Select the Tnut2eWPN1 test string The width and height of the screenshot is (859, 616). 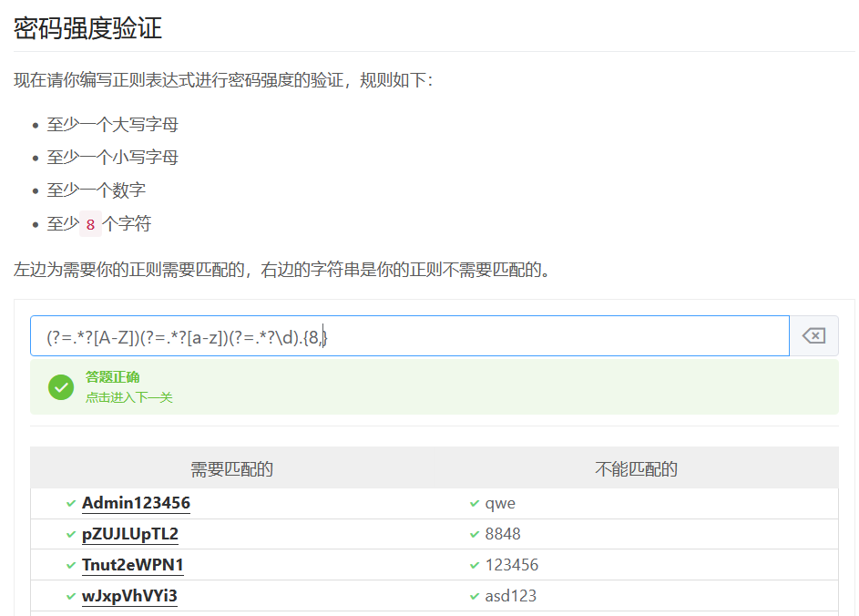tap(133, 565)
